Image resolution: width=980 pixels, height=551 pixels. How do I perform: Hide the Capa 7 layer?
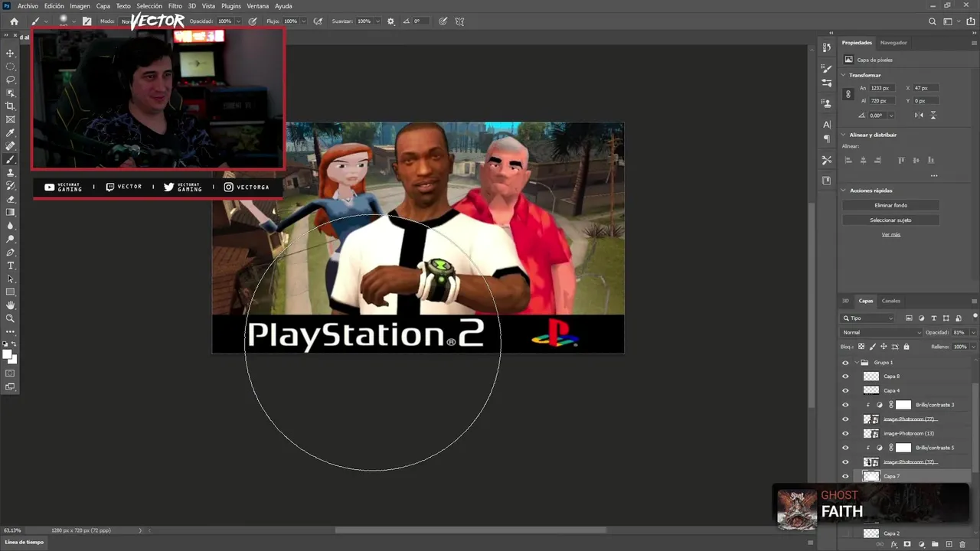[845, 476]
